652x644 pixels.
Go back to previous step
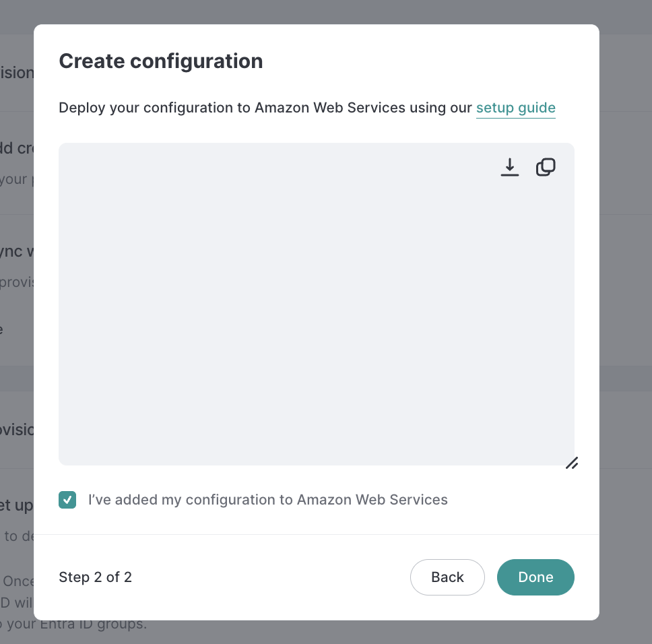(x=447, y=577)
